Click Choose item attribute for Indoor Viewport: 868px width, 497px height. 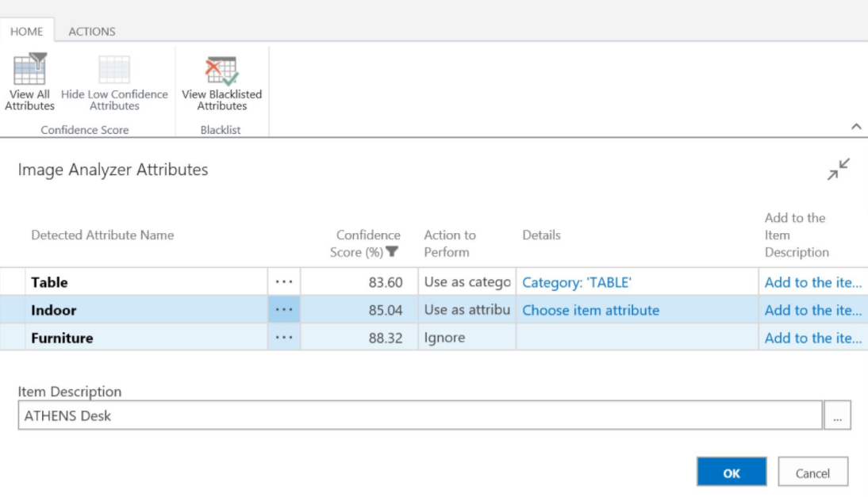[590, 310]
